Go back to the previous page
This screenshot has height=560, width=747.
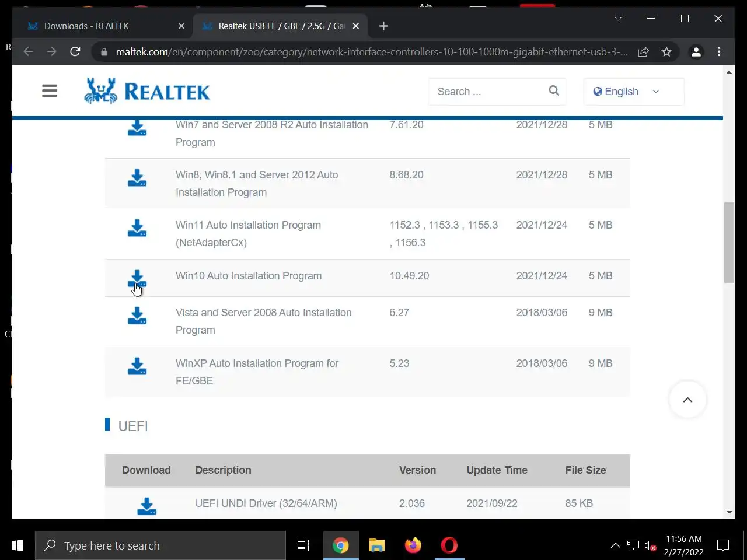28,52
